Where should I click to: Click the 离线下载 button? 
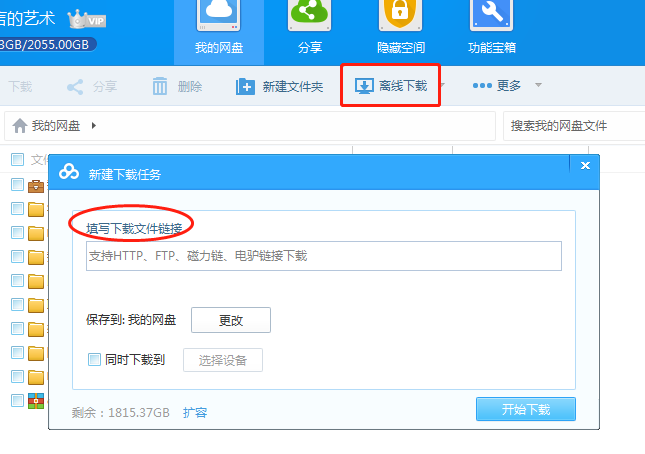click(x=390, y=86)
